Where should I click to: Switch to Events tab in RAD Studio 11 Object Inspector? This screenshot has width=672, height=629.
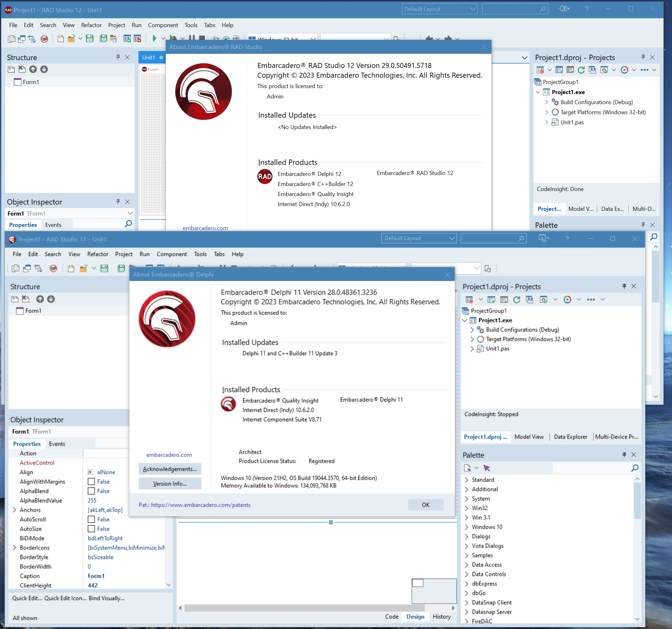(57, 444)
